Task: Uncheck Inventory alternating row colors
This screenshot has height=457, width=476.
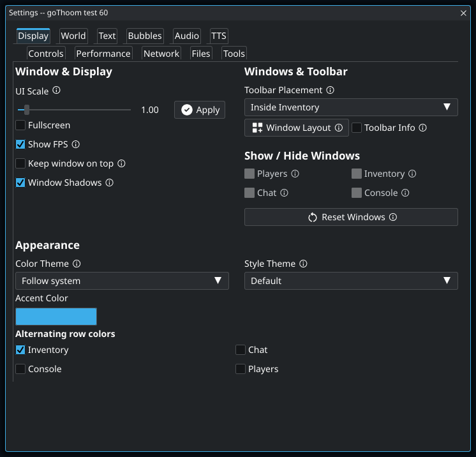Action: pyautogui.click(x=20, y=350)
